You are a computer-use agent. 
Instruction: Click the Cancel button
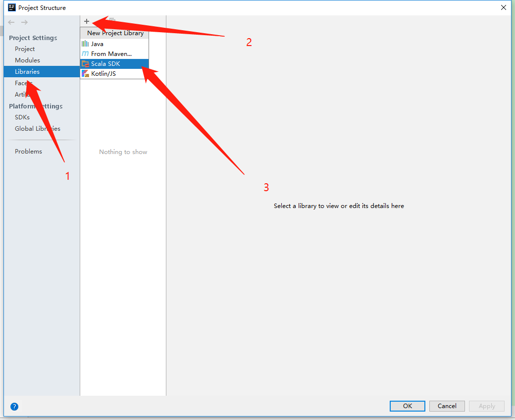click(447, 406)
